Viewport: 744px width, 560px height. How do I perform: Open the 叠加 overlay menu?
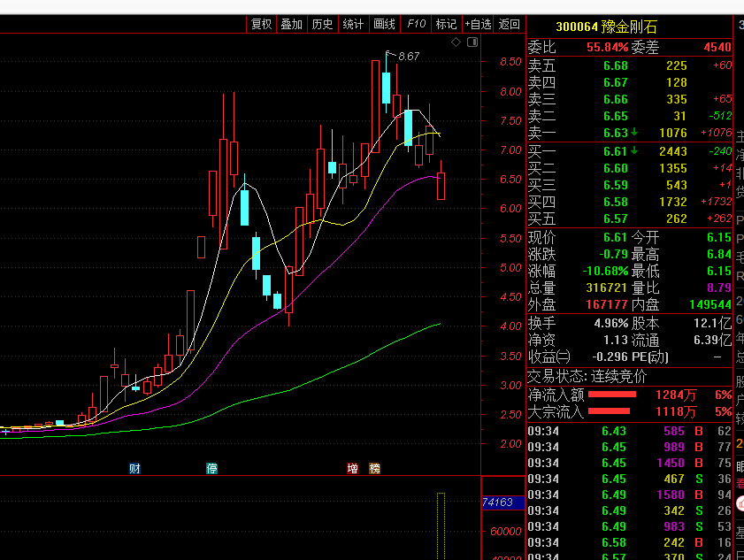click(x=292, y=24)
